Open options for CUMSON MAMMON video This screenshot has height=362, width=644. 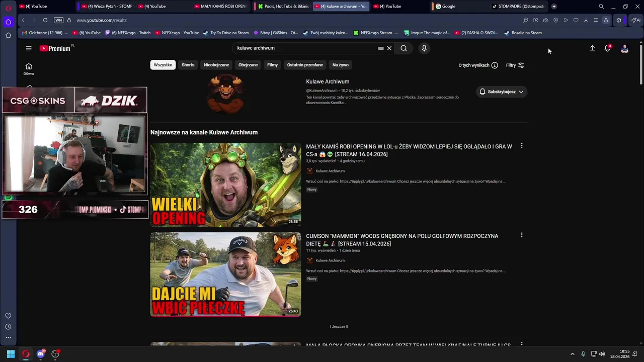pyautogui.click(x=522, y=235)
